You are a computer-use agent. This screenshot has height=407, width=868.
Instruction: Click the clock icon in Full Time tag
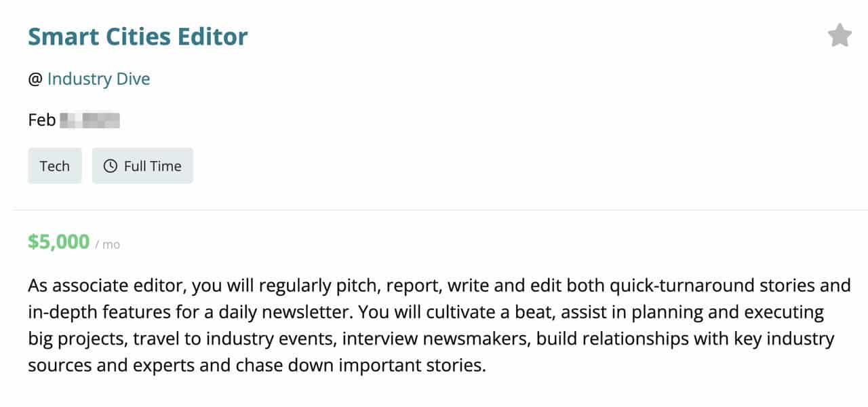110,166
